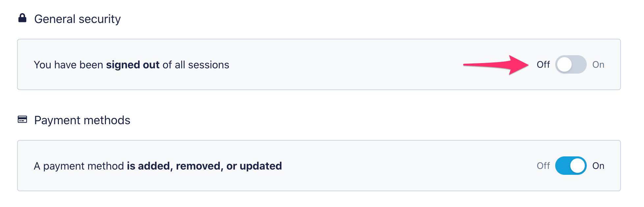The width and height of the screenshot is (644, 207).
Task: Choose the Off label for payment method alerts
Action: coord(543,166)
